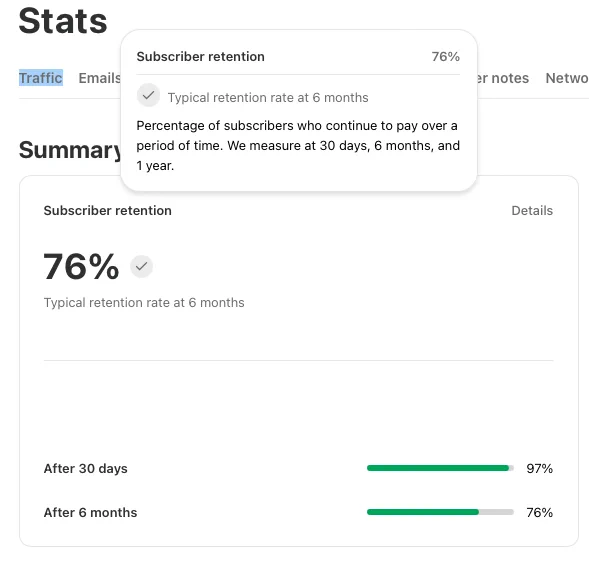Click the Summary section heading
The image size is (589, 561).
70,150
